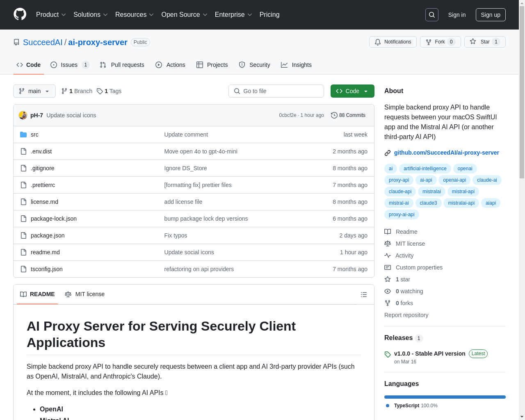This screenshot has width=525, height=420.
Task: Open the green Code dropdown button
Action: (352, 91)
